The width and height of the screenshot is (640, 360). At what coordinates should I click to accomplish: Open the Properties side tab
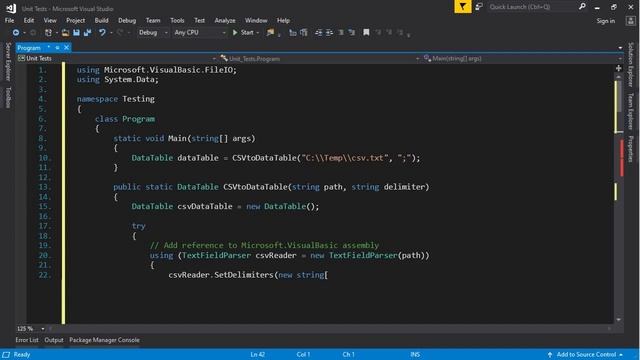click(x=631, y=149)
